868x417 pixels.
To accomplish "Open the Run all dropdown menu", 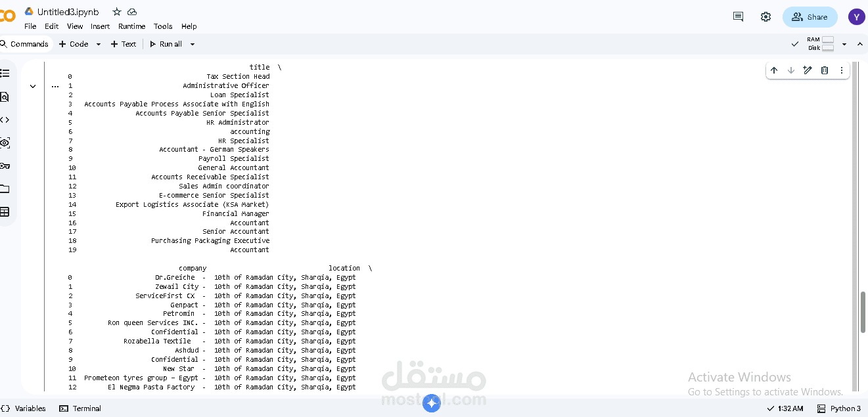I will [191, 44].
